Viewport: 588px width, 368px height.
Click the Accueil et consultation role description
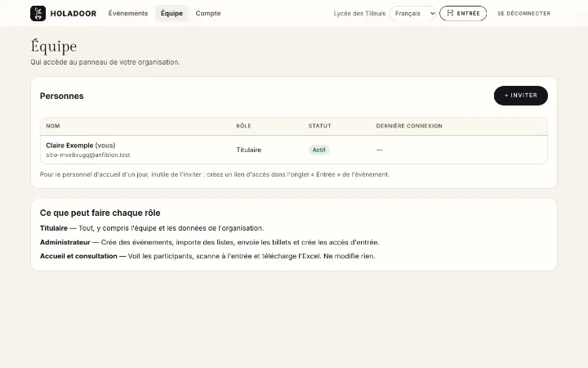point(207,256)
